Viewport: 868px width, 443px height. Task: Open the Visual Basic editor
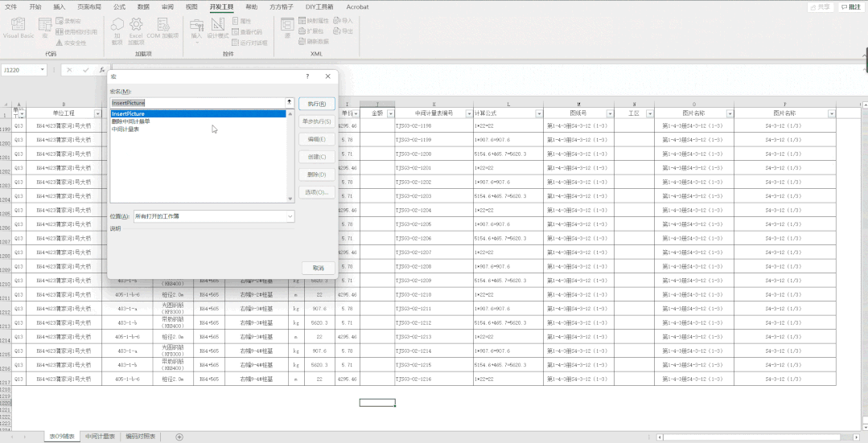tap(19, 28)
